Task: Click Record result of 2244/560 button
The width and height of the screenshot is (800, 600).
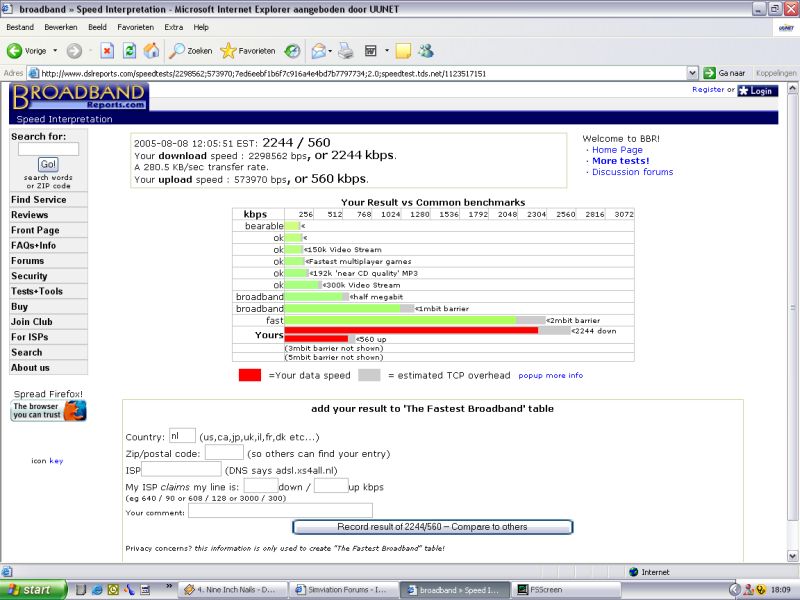Action: [432, 527]
